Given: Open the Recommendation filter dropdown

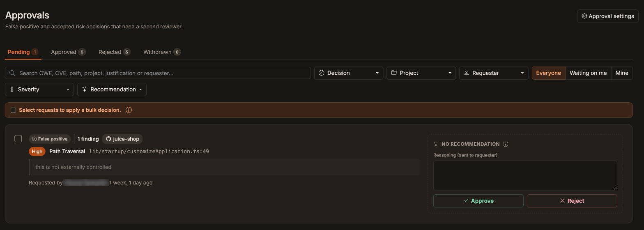Looking at the screenshot, I should (x=112, y=90).
